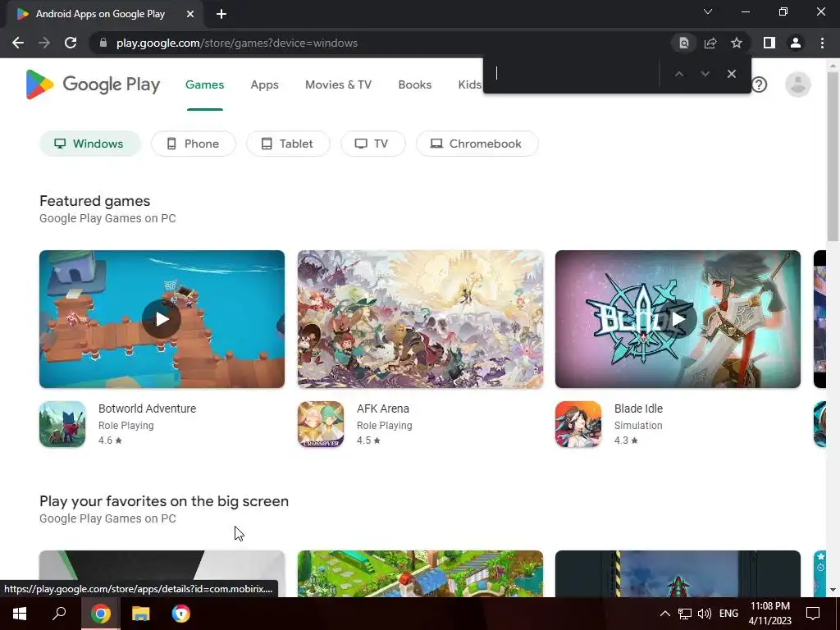840x630 pixels.
Task: Click Play your favorites on the big screen
Action: pyautogui.click(x=164, y=501)
